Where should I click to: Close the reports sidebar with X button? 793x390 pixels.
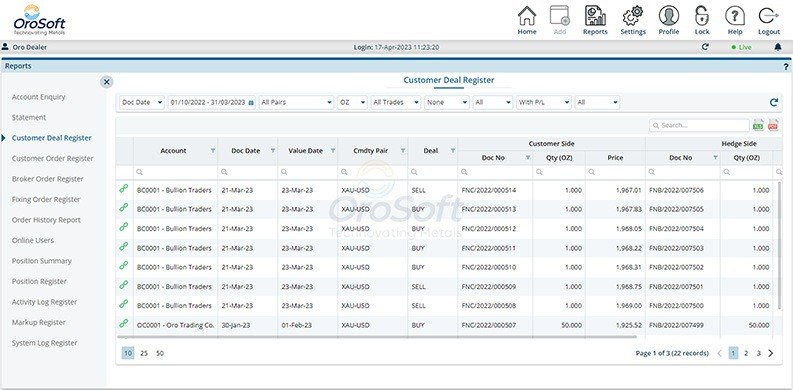pos(107,82)
